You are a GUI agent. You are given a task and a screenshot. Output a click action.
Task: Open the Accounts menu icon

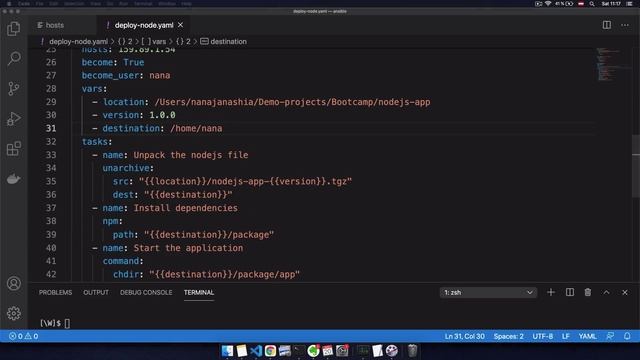pos(13,283)
